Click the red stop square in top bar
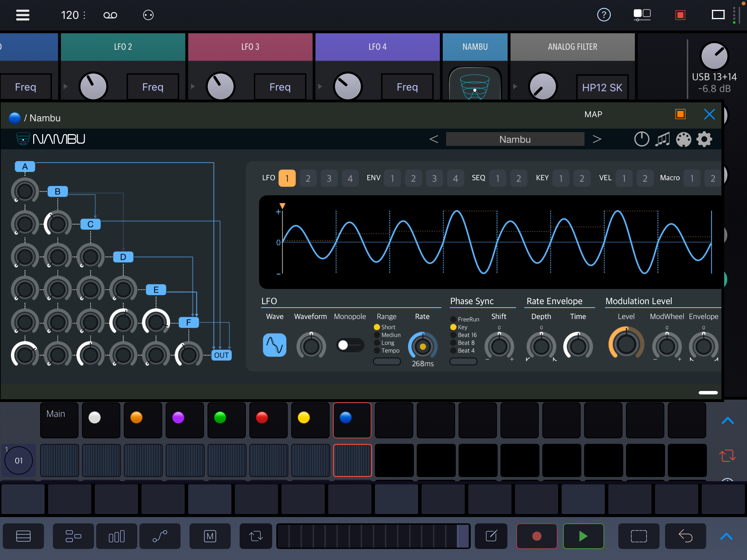 click(680, 15)
